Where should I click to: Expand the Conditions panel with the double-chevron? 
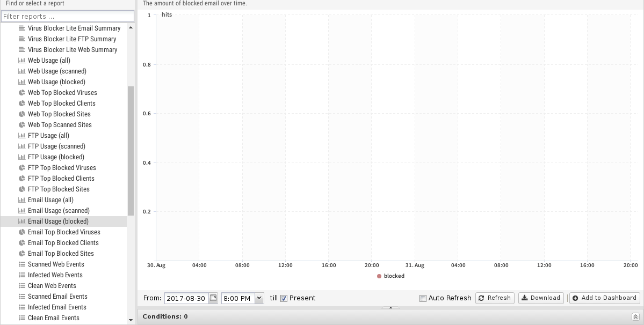635,316
